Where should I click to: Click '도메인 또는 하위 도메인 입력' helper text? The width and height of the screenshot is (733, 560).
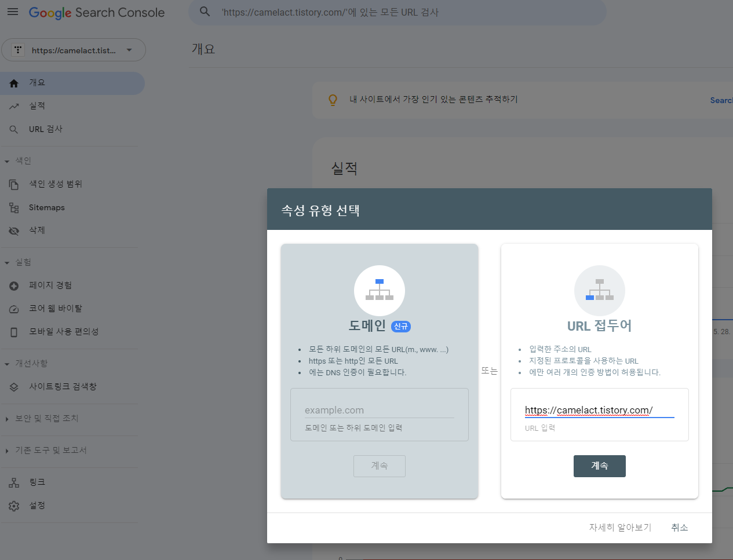tap(353, 428)
